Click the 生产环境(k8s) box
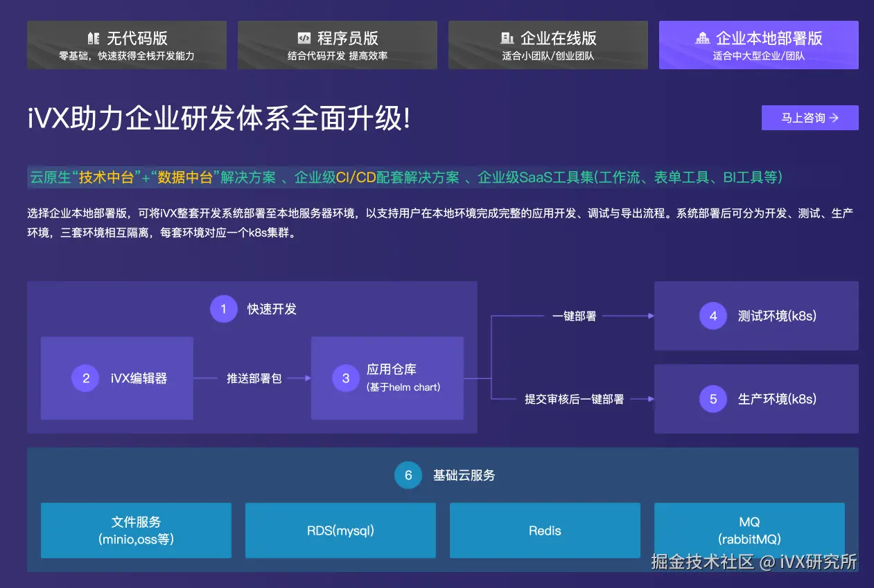The image size is (874, 588). pyautogui.click(x=757, y=399)
